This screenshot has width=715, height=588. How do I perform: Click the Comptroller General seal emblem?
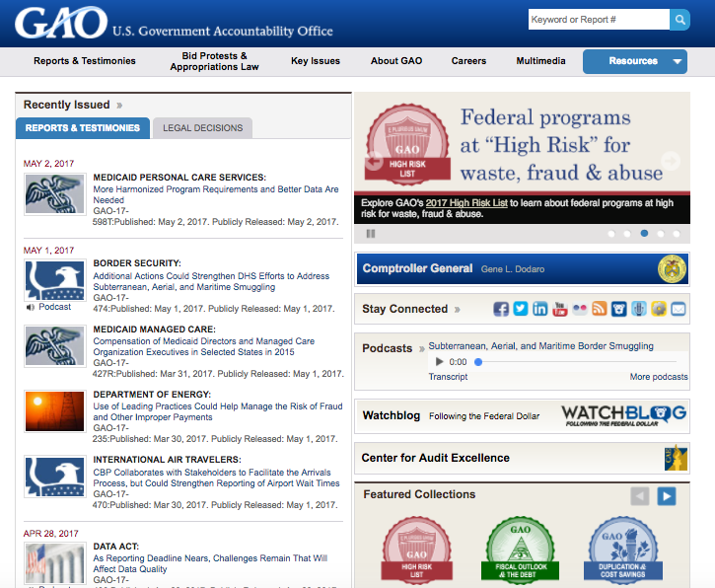672,268
